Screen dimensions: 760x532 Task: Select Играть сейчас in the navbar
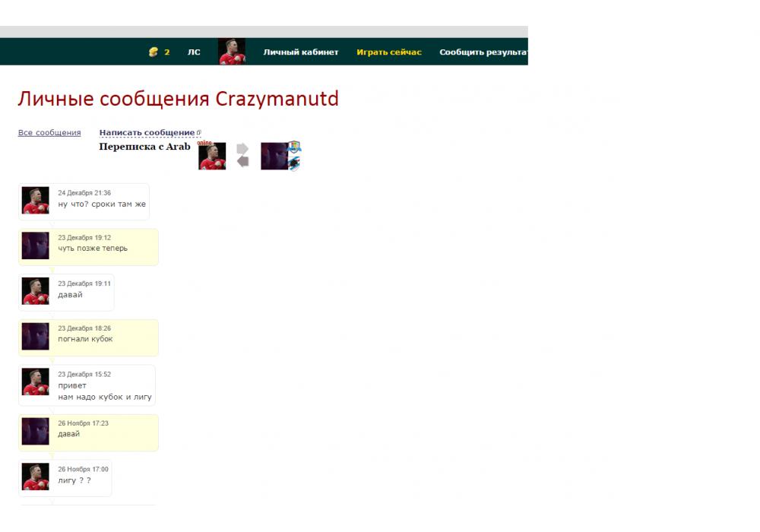pos(389,52)
